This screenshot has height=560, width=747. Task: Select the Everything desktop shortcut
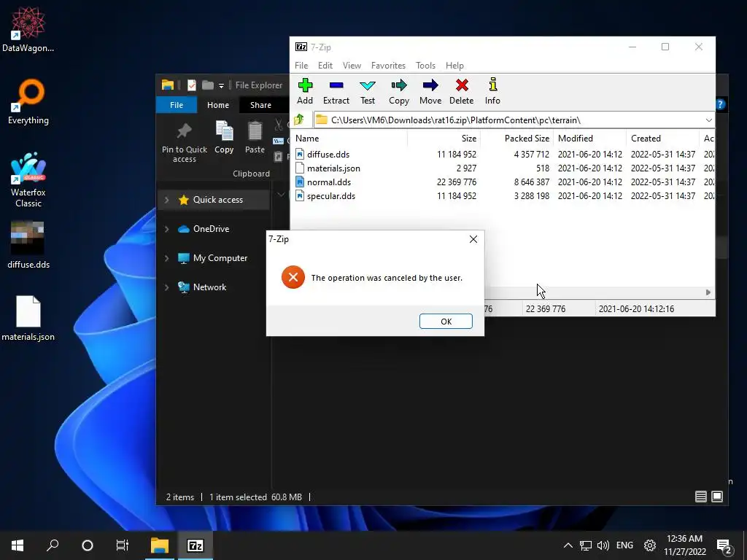click(28, 101)
